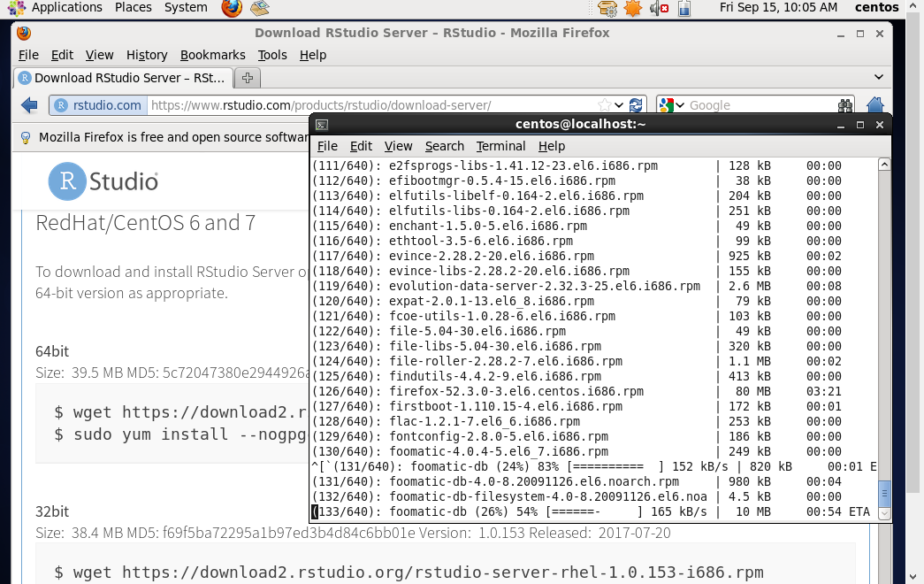Open terminal View menu

(399, 146)
